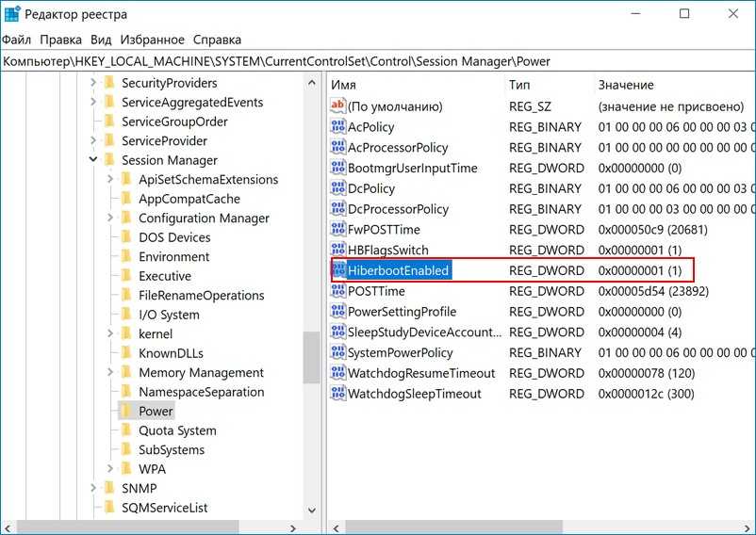Select the Memory Management key

201,372
